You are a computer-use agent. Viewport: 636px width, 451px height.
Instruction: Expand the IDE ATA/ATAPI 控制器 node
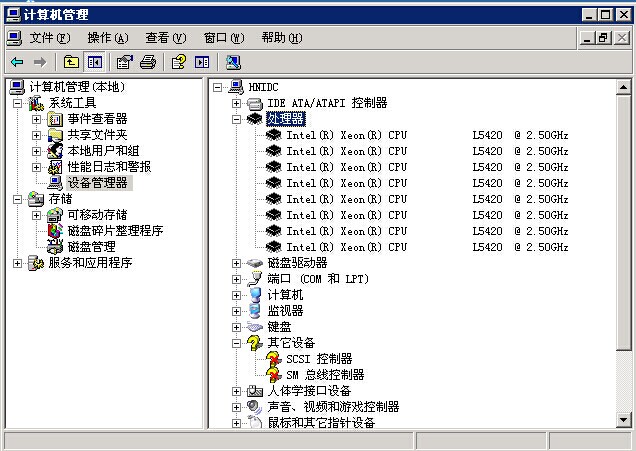tap(237, 103)
